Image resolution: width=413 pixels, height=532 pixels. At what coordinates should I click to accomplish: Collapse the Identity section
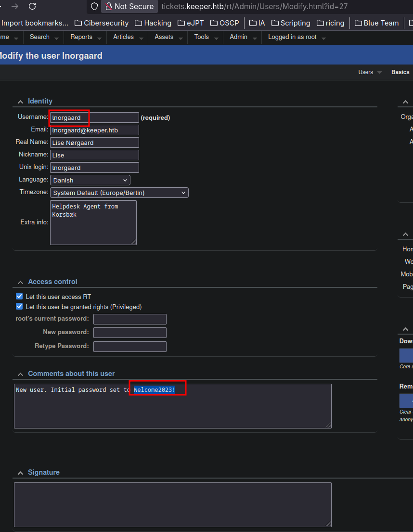point(21,102)
